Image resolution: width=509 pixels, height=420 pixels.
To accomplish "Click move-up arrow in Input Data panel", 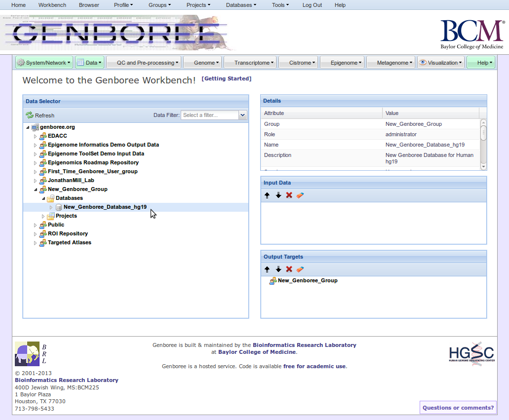I will 267,195.
